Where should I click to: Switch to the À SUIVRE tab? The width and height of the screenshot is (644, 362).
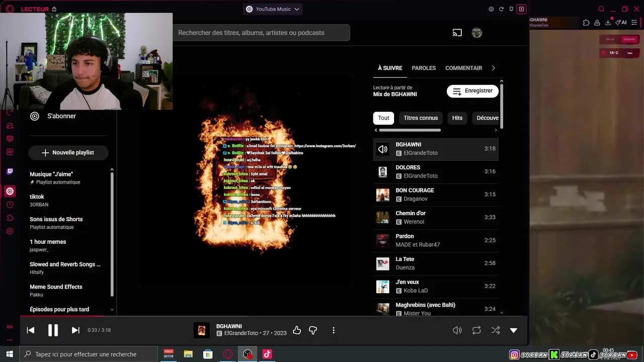click(x=390, y=68)
